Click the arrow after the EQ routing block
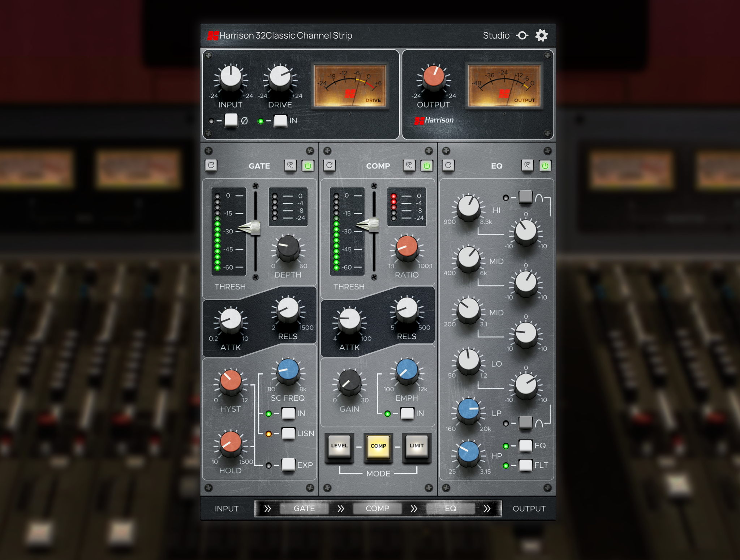 [x=487, y=508]
